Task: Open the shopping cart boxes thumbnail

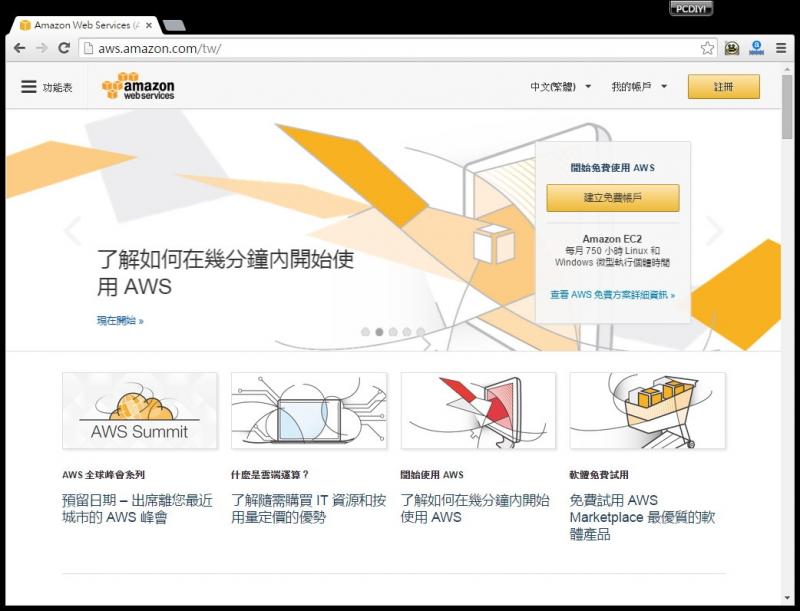Action: (x=647, y=411)
